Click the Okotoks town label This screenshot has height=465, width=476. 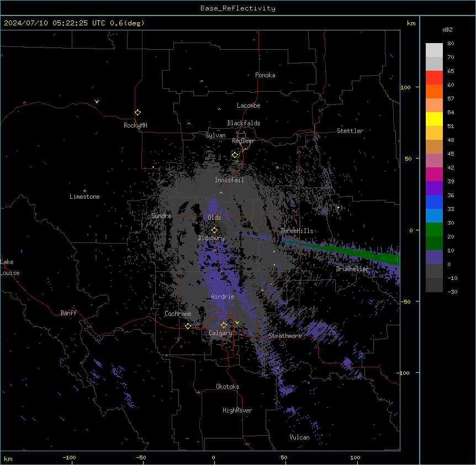[x=228, y=387]
